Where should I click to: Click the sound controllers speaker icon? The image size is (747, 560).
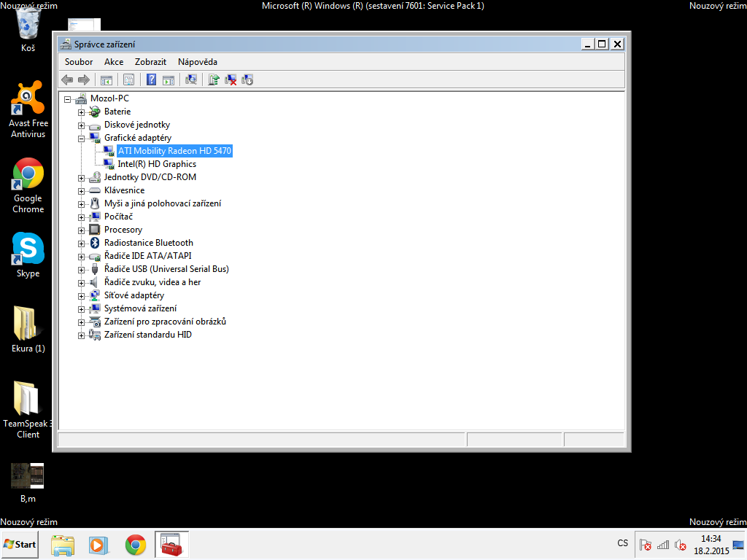(95, 282)
